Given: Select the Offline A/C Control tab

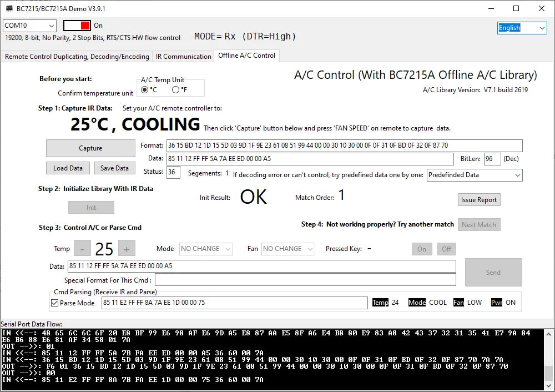Looking at the screenshot, I should [247, 56].
